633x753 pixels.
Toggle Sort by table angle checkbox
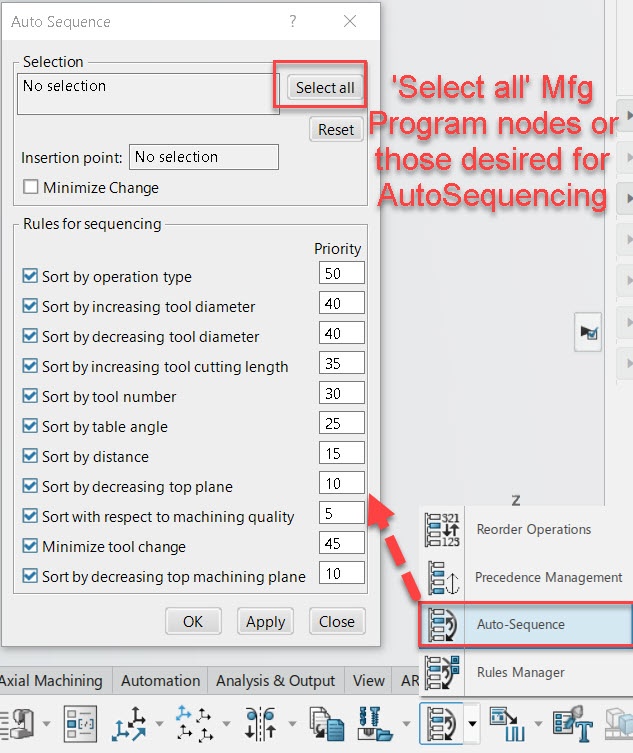[30, 425]
